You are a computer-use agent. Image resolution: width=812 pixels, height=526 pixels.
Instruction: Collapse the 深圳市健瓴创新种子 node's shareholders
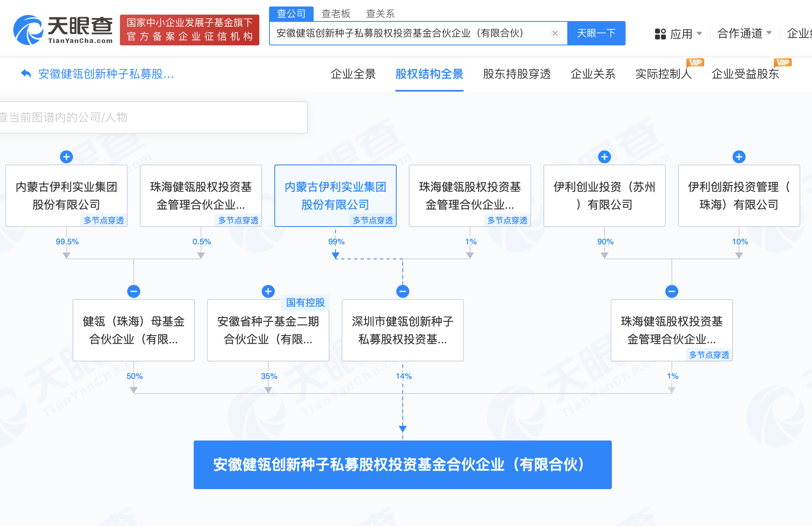403,291
